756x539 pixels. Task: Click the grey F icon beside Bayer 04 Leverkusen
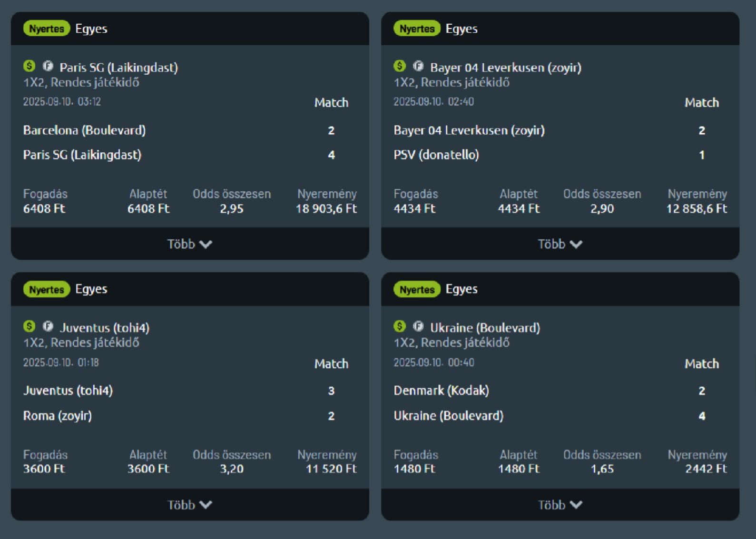(x=418, y=66)
